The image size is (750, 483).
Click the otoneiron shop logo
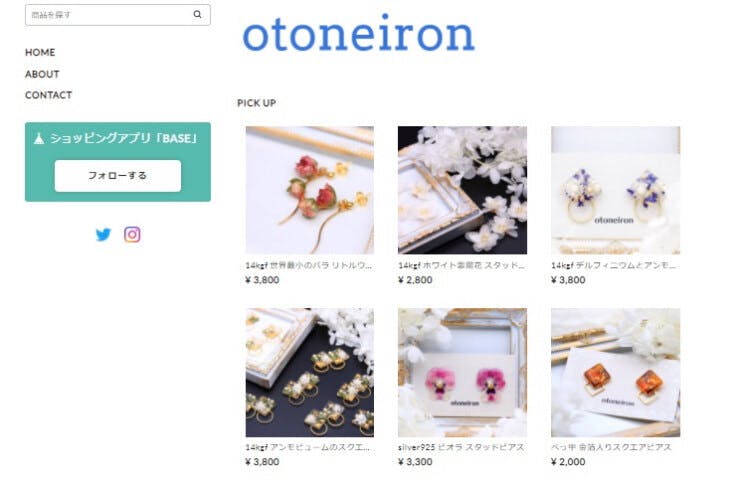358,35
